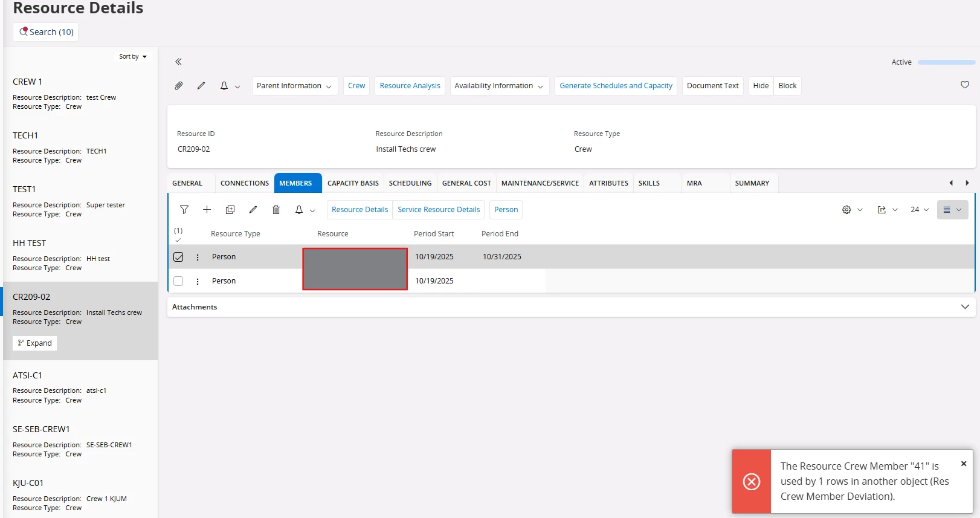Open row menu for member ending 10/31/2025
Viewport: 980px width, 518px height.
pos(198,257)
